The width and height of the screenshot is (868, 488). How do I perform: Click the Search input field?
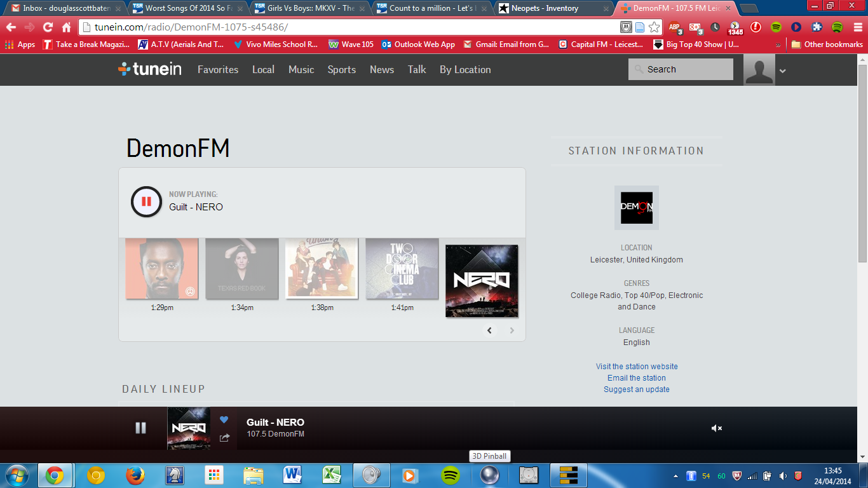pos(686,69)
